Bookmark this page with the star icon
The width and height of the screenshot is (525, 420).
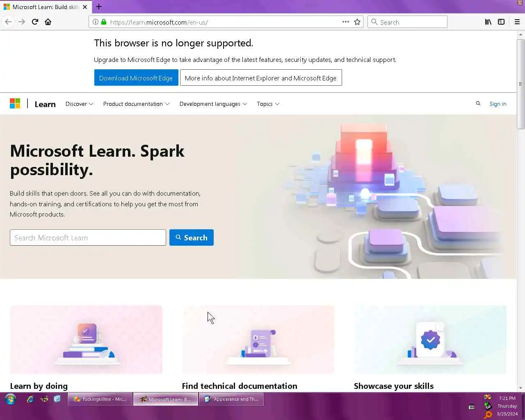pos(357,22)
